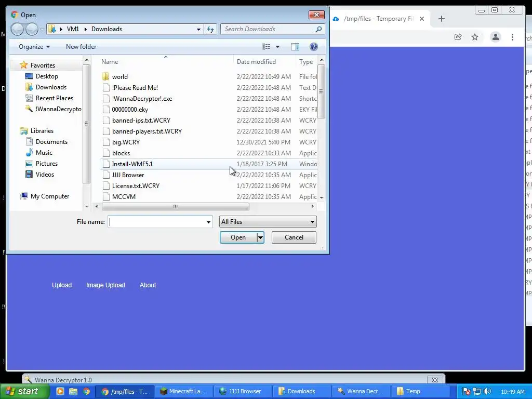Select the world folder
This screenshot has width=532, height=399.
(x=120, y=77)
